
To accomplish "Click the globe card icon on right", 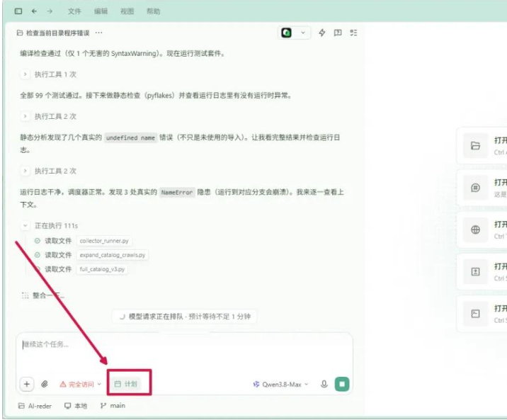I will pos(475,230).
